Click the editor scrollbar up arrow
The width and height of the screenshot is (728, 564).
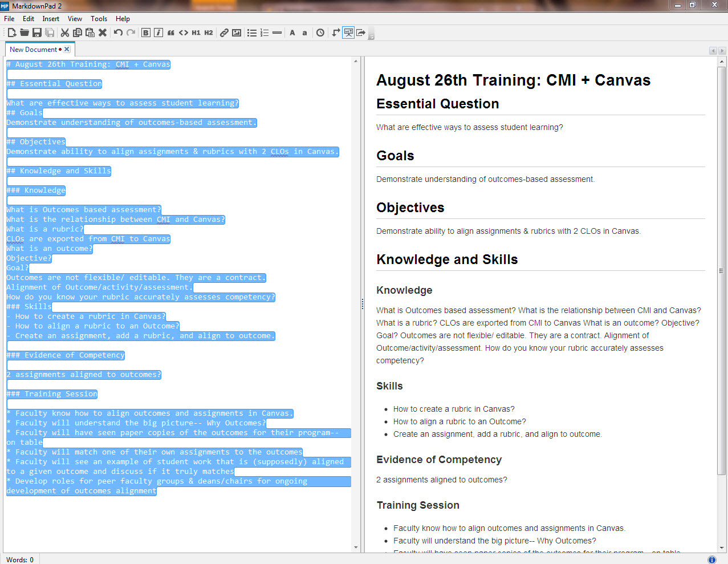(356, 61)
